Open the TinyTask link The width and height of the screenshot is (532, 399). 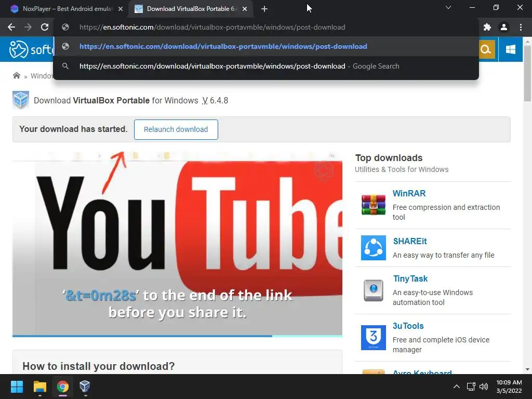[410, 278]
